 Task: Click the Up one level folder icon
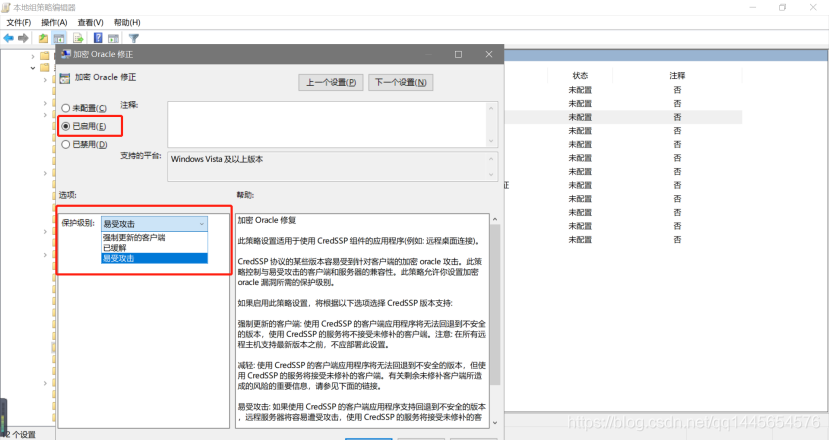pos(43,38)
